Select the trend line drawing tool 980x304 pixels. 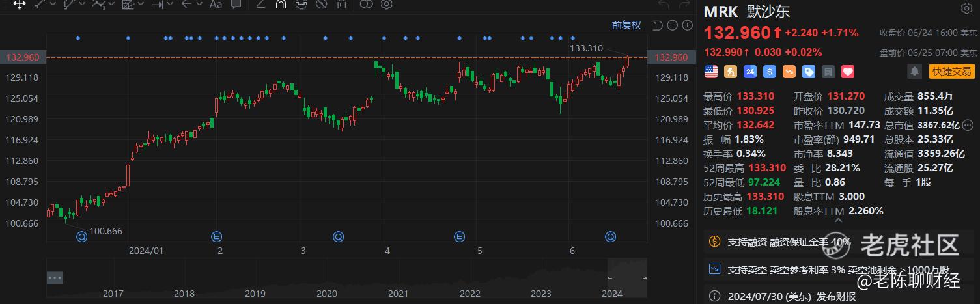point(40,4)
